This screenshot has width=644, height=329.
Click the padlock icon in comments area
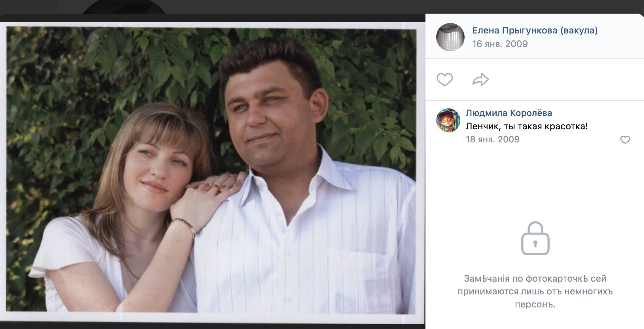535,238
